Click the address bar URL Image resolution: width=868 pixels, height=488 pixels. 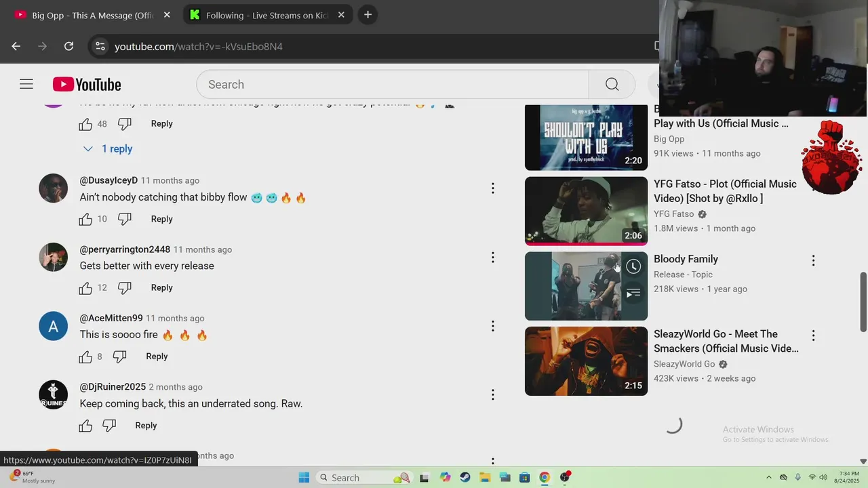[199, 46]
